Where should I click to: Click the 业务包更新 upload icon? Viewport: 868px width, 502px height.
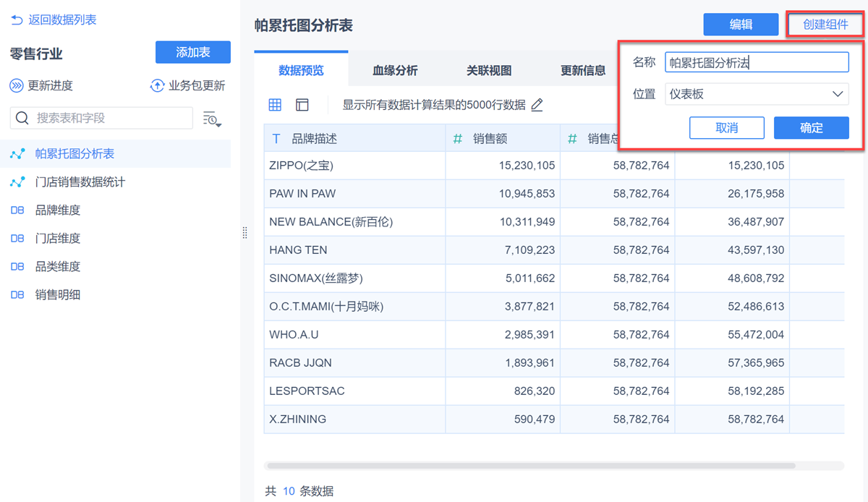pos(157,86)
